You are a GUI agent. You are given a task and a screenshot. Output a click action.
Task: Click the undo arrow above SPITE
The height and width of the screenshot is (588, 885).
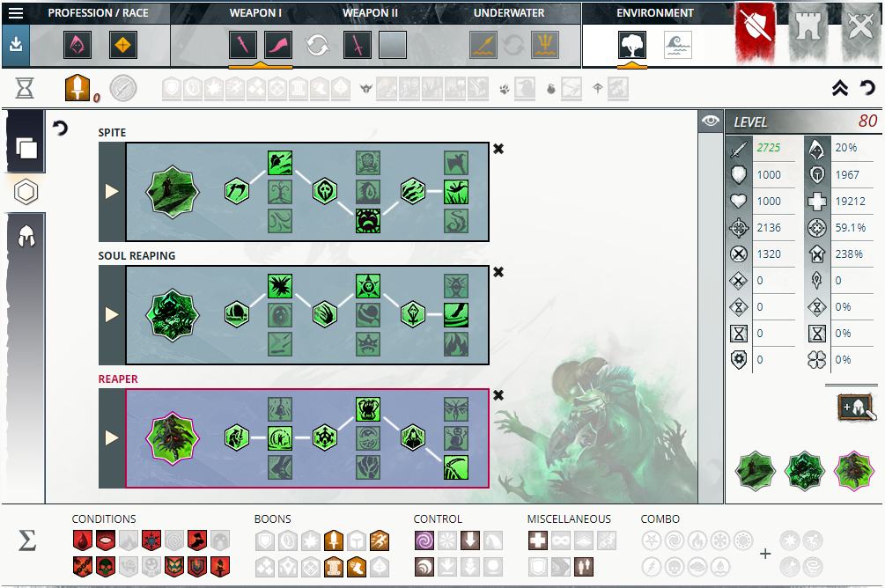[60, 129]
